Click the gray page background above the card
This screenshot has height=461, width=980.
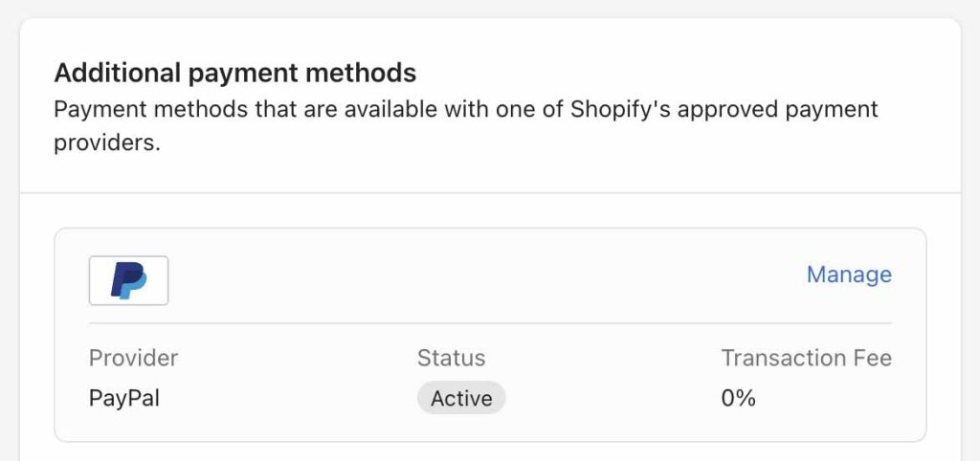pos(490,9)
